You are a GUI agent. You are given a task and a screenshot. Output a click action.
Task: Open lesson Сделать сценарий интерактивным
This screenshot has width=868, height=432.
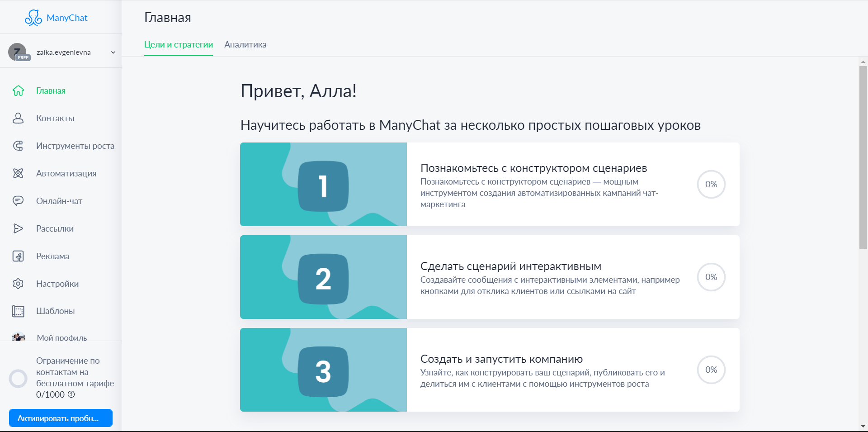pyautogui.click(x=511, y=266)
